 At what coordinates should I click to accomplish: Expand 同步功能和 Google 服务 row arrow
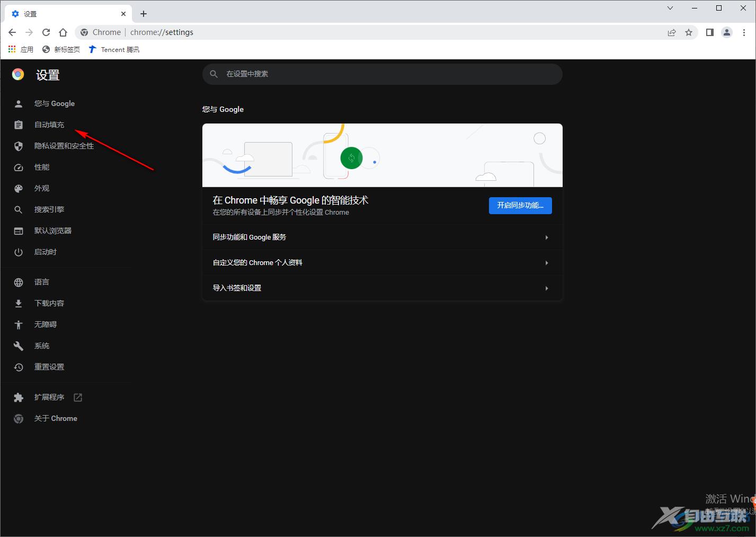tap(547, 237)
